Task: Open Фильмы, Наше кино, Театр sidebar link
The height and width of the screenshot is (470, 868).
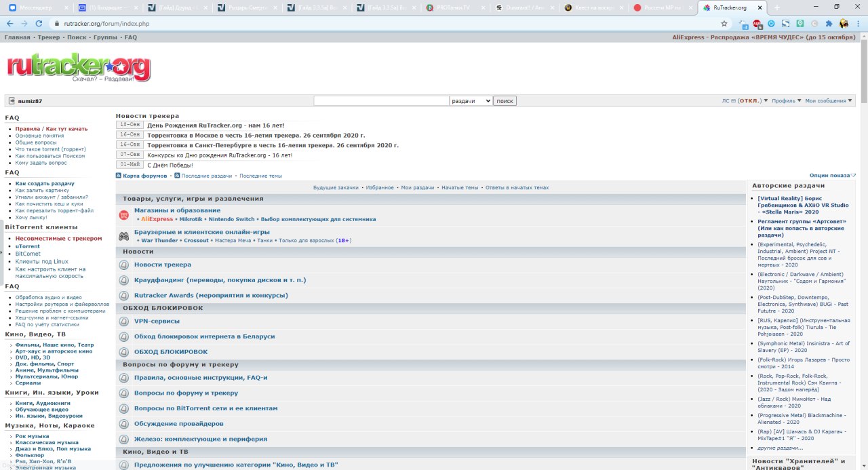Action: pos(54,345)
